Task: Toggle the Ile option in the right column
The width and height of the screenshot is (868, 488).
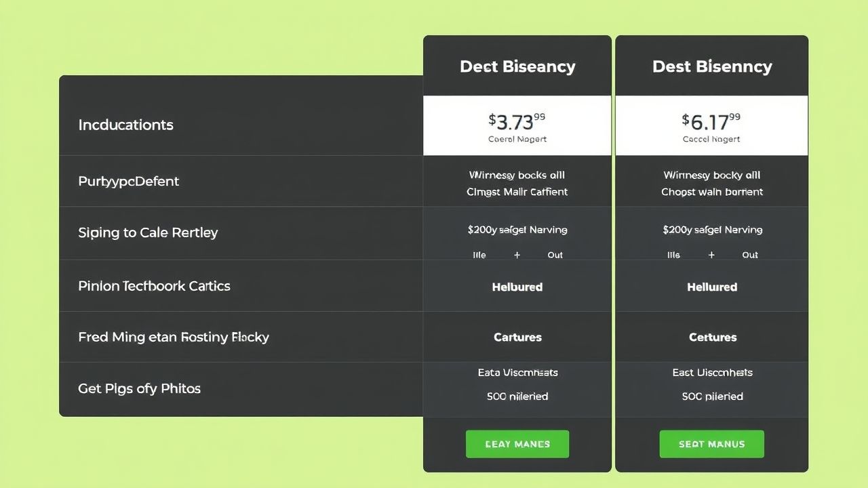Action: pyautogui.click(x=673, y=255)
